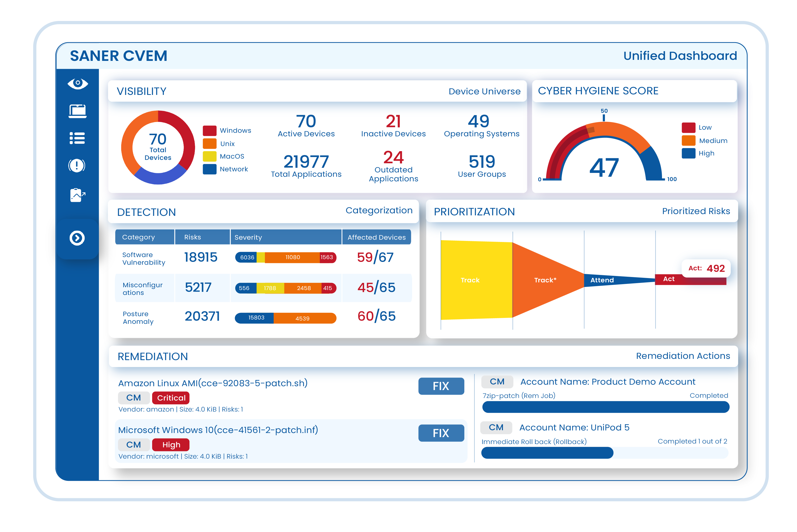
Task: Click FIX for Amazon Linux AMI patch
Action: point(441,386)
